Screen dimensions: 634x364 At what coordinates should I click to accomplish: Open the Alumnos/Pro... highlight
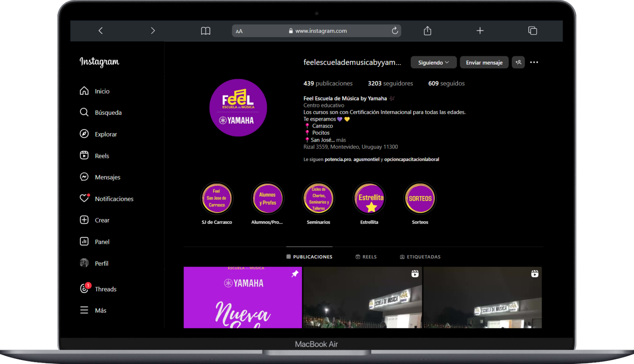pyautogui.click(x=267, y=198)
